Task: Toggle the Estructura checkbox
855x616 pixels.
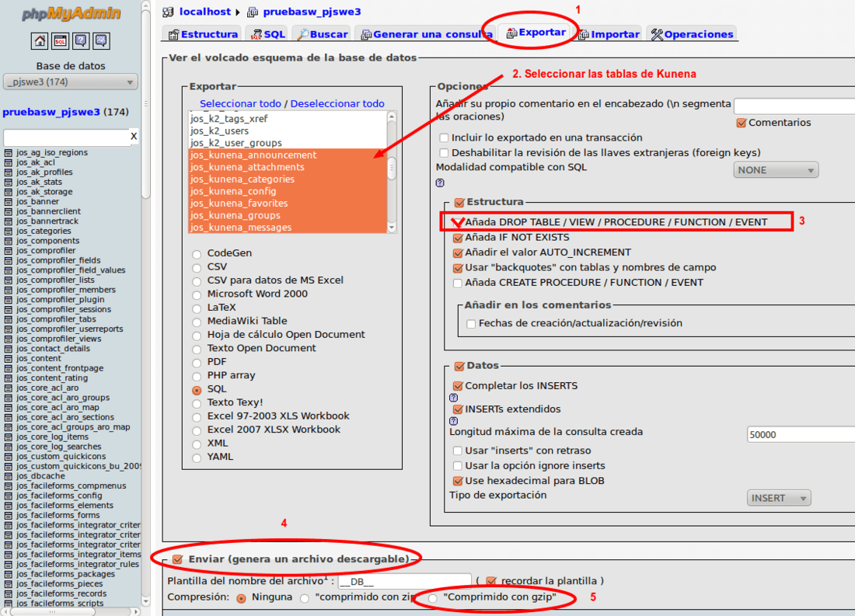Action: tap(459, 202)
